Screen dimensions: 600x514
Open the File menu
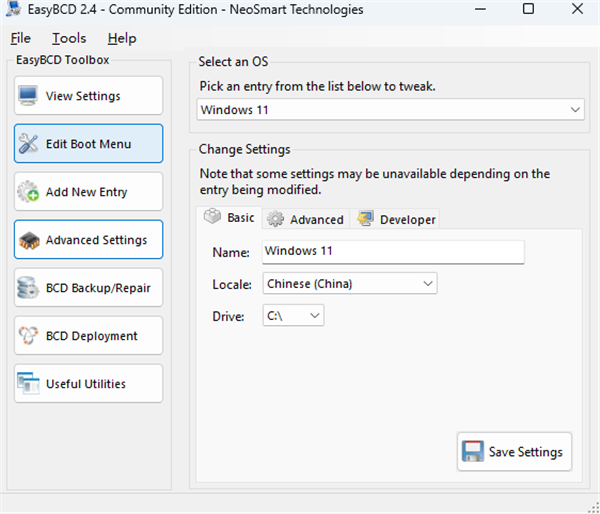pyautogui.click(x=20, y=38)
